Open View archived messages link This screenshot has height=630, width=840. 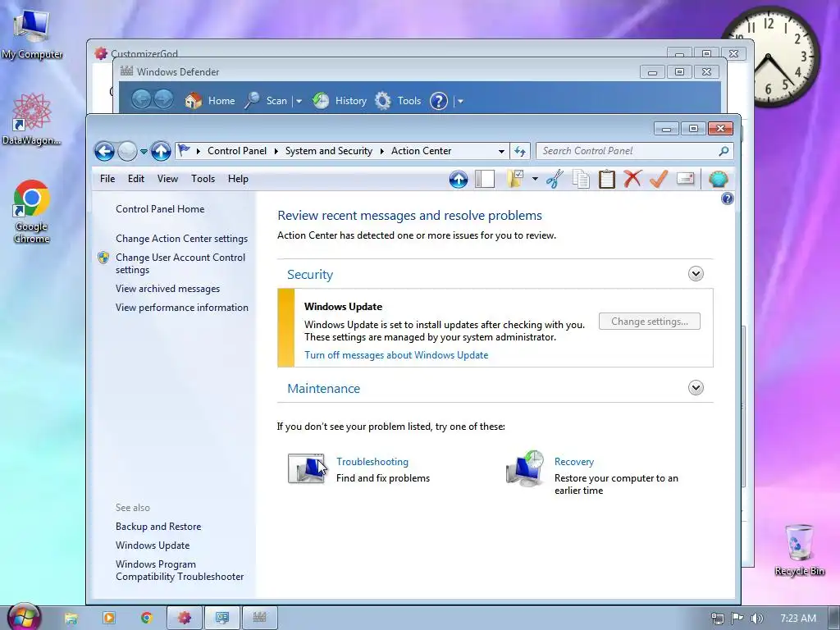(167, 289)
